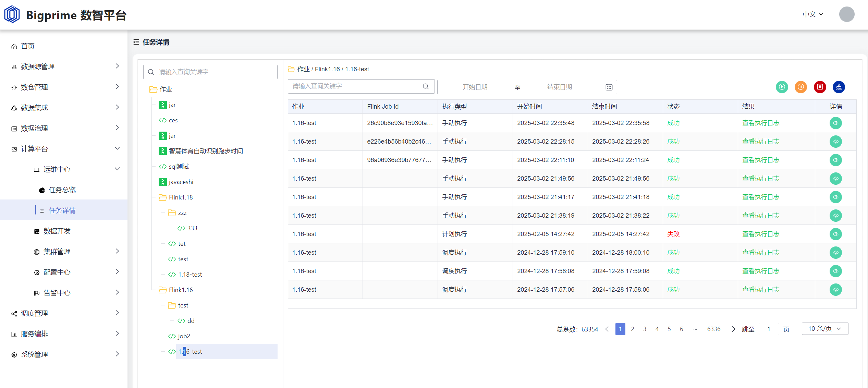Click the orange pause job icon
Viewport: 868px width, 388px height.
[x=800, y=87]
